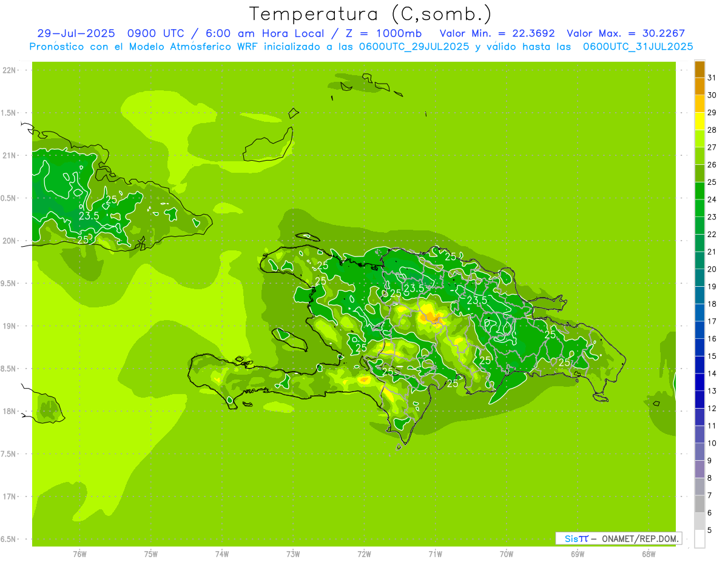
Task: Click the '0600UTC_29JUL2025' initialization timestamp
Action: (x=414, y=47)
